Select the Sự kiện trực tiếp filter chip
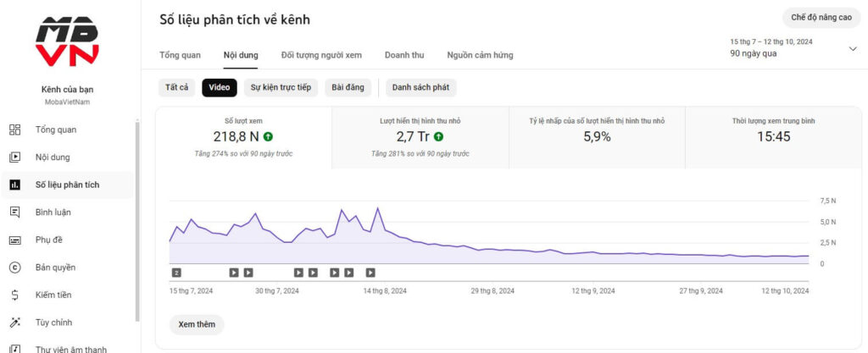This screenshot has width=868, height=353. point(281,87)
